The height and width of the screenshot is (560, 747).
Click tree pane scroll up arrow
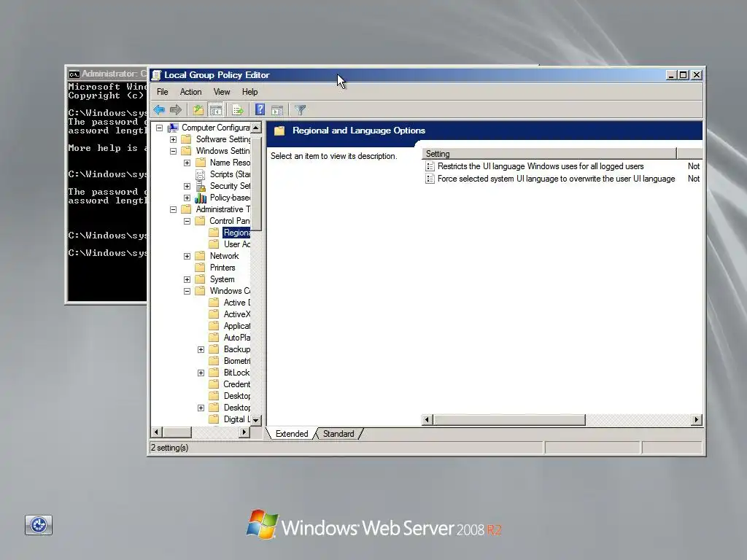[256, 128]
